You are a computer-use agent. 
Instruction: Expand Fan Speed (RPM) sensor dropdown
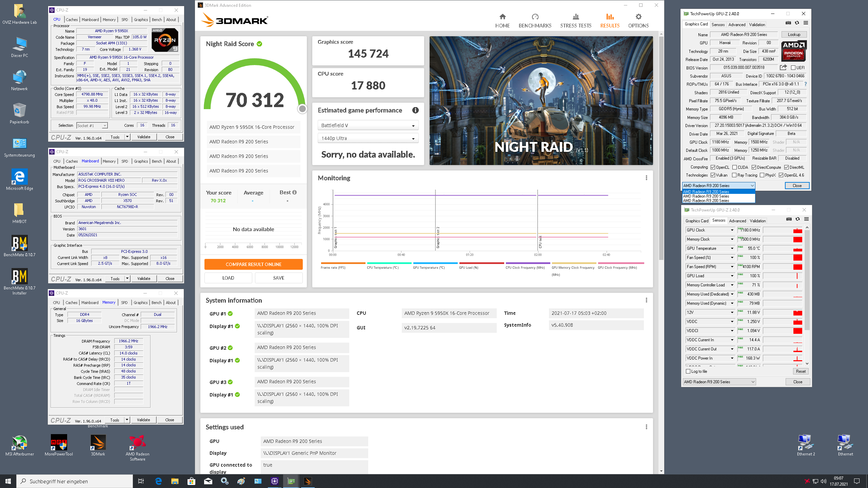pyautogui.click(x=732, y=267)
